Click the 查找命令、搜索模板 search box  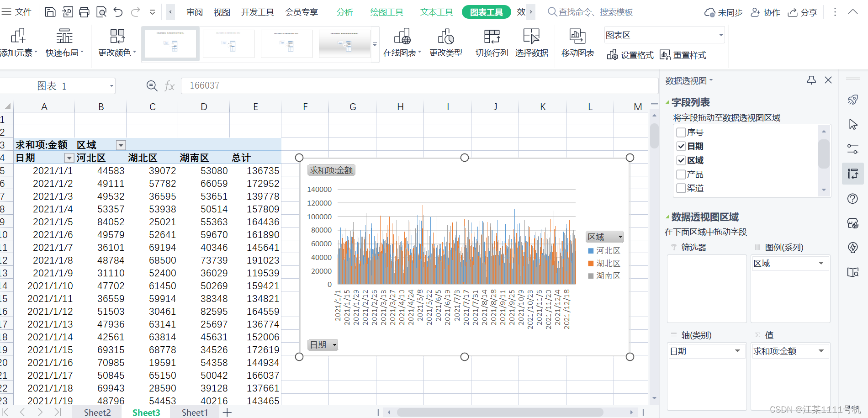pos(590,12)
